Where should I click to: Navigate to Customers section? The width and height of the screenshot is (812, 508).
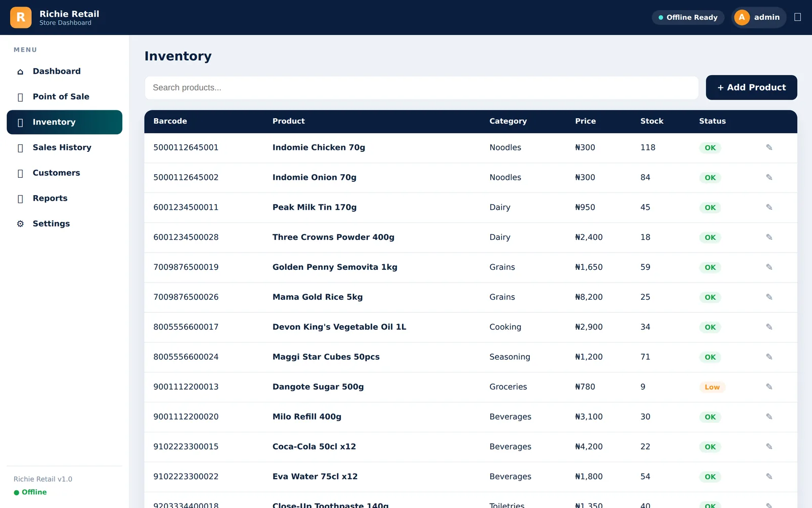pyautogui.click(x=64, y=173)
